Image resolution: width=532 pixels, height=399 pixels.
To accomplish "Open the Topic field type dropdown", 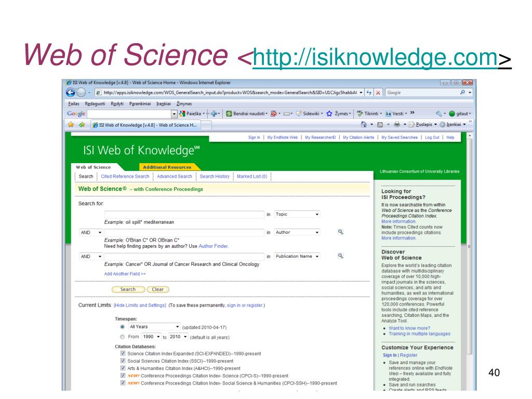I will [297, 214].
